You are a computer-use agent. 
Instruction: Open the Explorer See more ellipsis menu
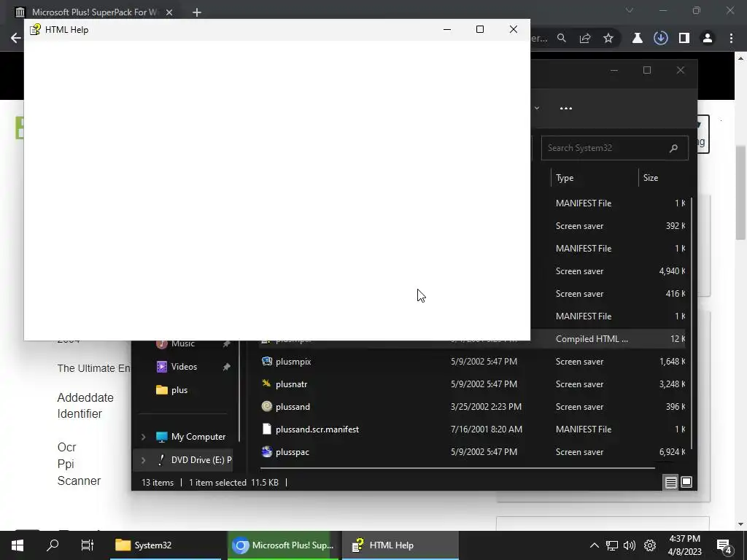pyautogui.click(x=566, y=108)
